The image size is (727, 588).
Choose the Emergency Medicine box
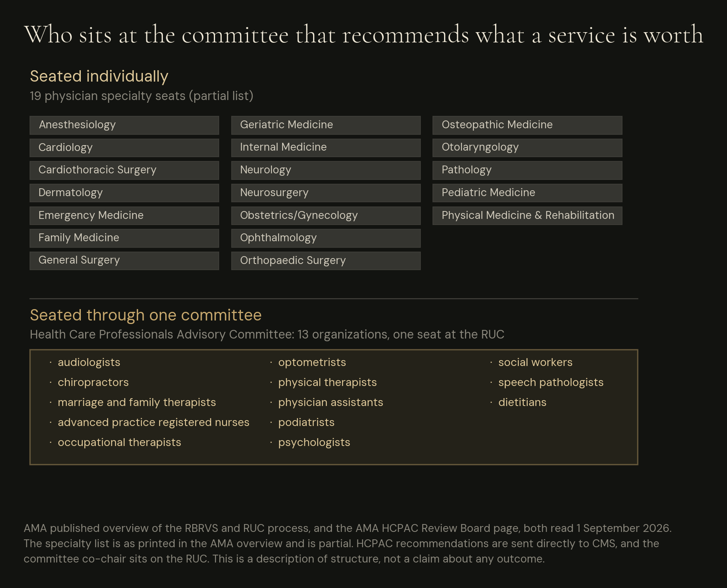pyautogui.click(x=124, y=216)
